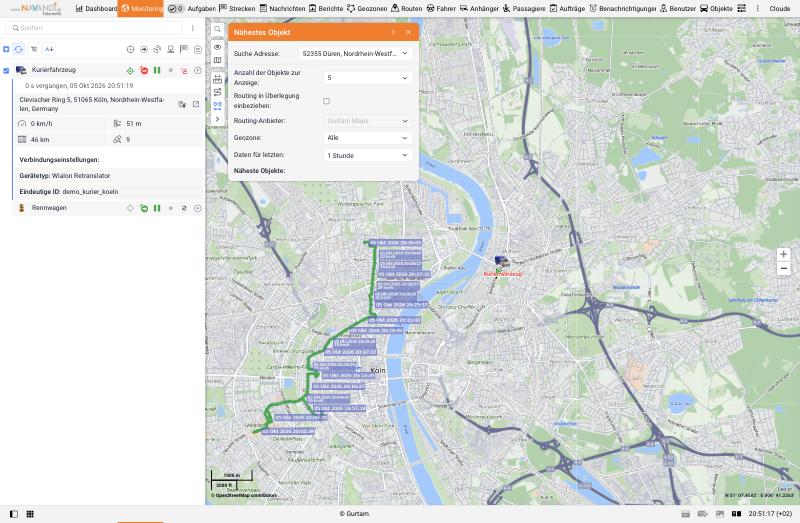Click the green locate icon for Kurierfahrzeug
The height and width of the screenshot is (523, 800).
(x=130, y=71)
